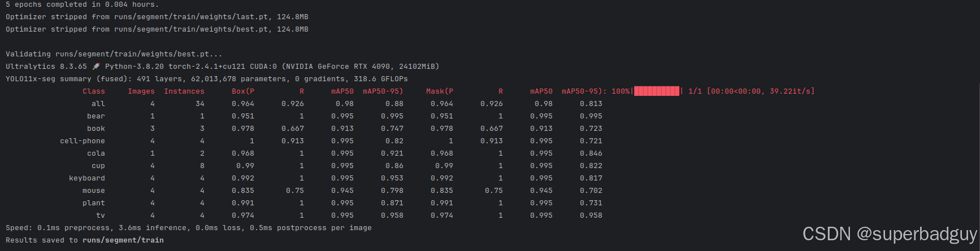Click the 'Class' column header
The height and width of the screenshot is (251, 980).
coord(94,91)
